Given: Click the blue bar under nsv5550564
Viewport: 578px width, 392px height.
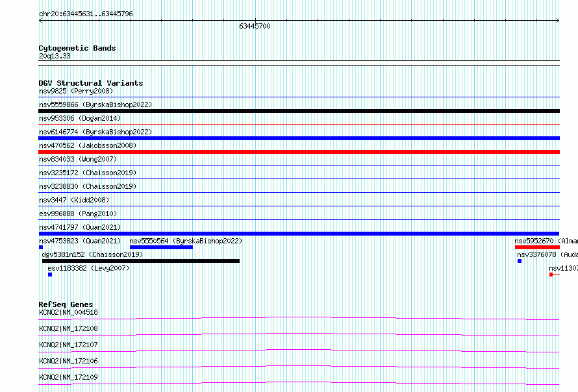Looking at the screenshot, I should click(x=161, y=247).
